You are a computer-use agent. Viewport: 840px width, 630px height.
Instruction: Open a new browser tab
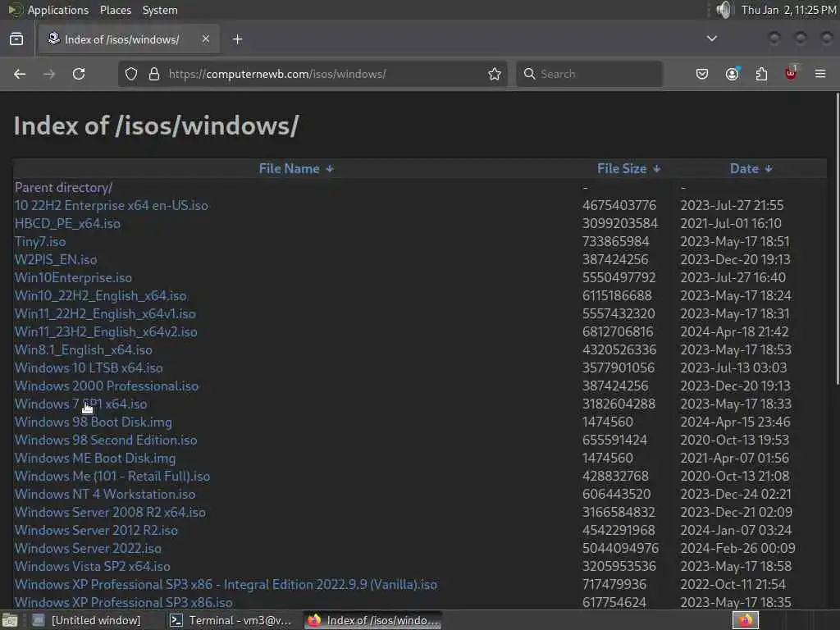pos(237,39)
